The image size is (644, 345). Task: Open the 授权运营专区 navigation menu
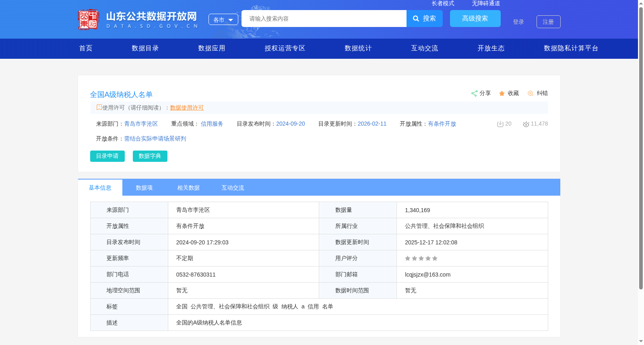[285, 48]
